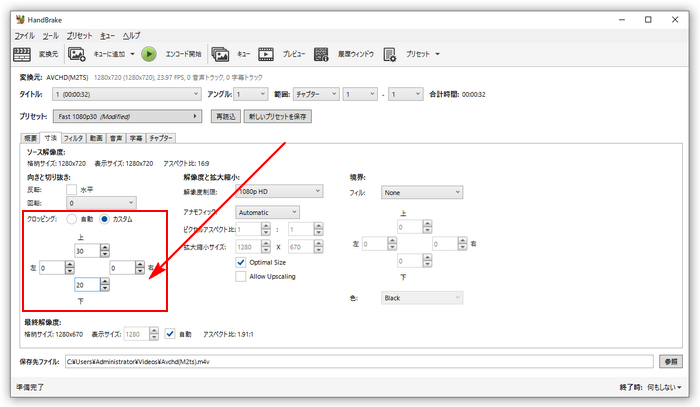Image resolution: width=700 pixels, height=407 pixels.
Task: Open the プリセット menu in menu bar
Action: point(79,36)
